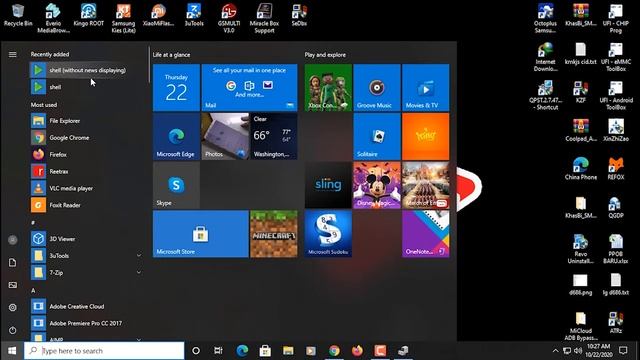This screenshot has height=360, width=640.
Task: Open Cortana circle on taskbar
Action: coord(196,351)
